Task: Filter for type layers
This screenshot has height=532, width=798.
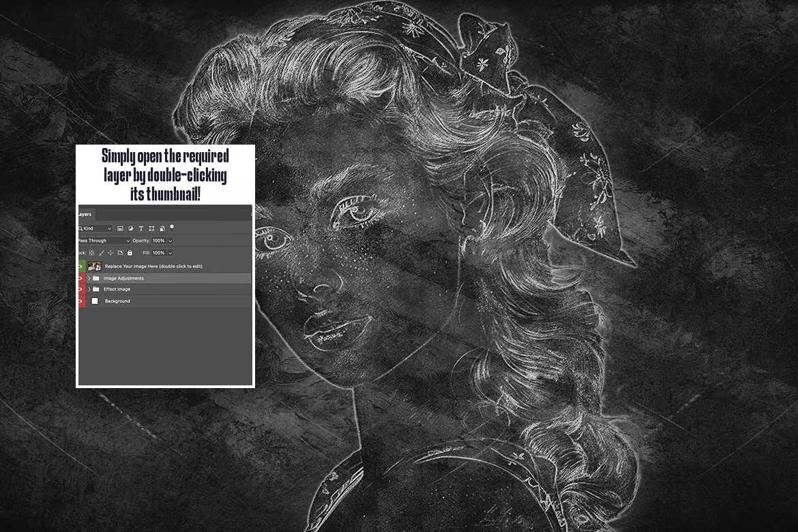Action: (141, 228)
